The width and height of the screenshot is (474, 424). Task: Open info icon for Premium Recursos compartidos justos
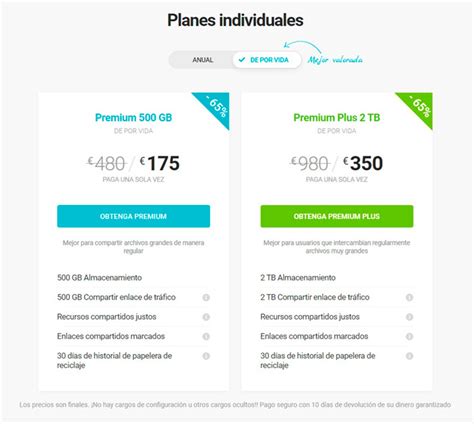coord(206,317)
